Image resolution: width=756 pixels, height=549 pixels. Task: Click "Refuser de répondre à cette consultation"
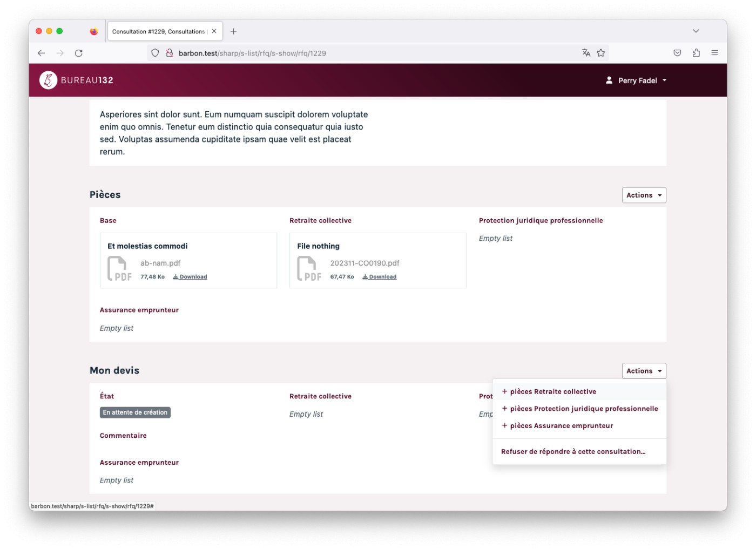tap(573, 452)
